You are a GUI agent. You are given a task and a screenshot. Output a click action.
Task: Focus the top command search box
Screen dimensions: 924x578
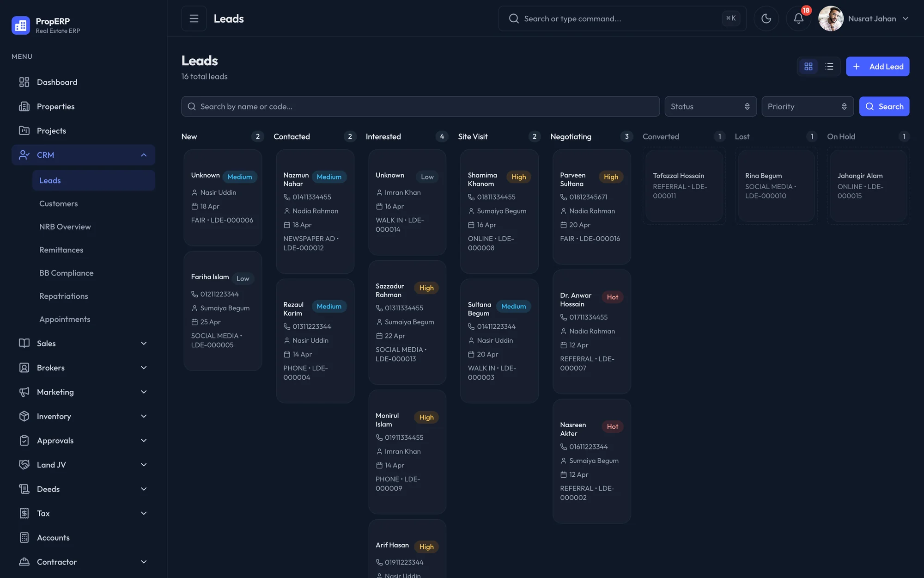point(622,18)
